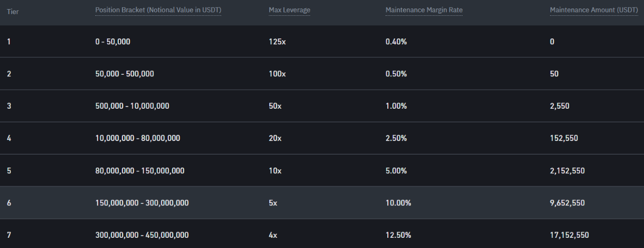Click the 125x max leverage cell
Screen dimensions: 644x248
click(x=277, y=41)
